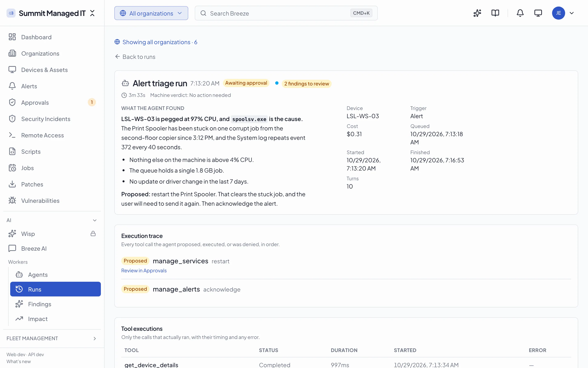Collapse the AI section chevron
588x368 pixels.
tap(95, 220)
